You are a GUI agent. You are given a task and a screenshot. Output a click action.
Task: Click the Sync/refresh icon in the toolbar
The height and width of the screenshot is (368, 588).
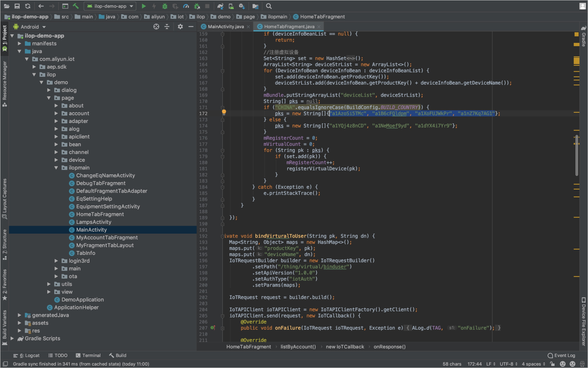(x=28, y=6)
